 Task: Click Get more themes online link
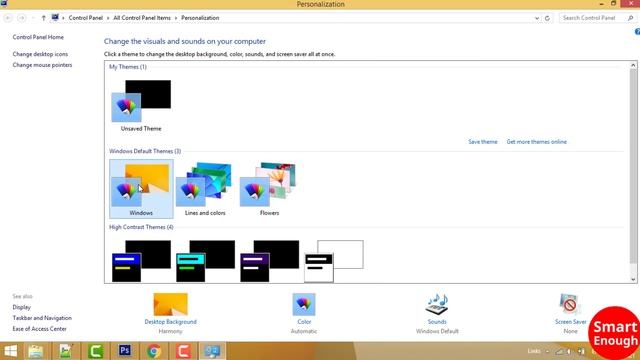click(536, 142)
